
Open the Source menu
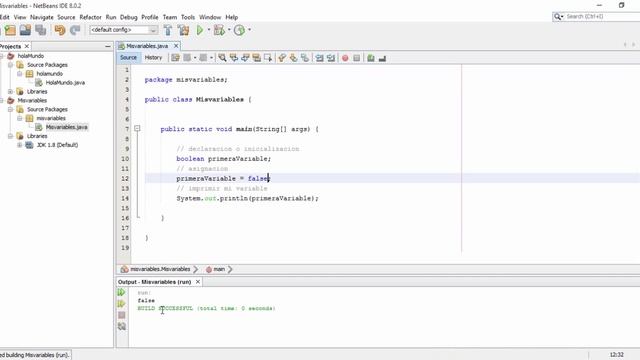point(66,17)
